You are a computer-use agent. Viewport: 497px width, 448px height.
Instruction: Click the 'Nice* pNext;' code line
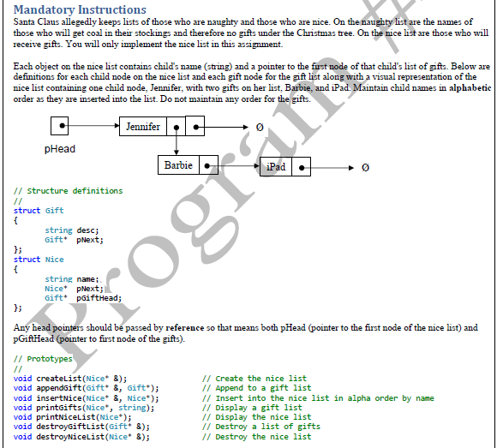(x=74, y=289)
